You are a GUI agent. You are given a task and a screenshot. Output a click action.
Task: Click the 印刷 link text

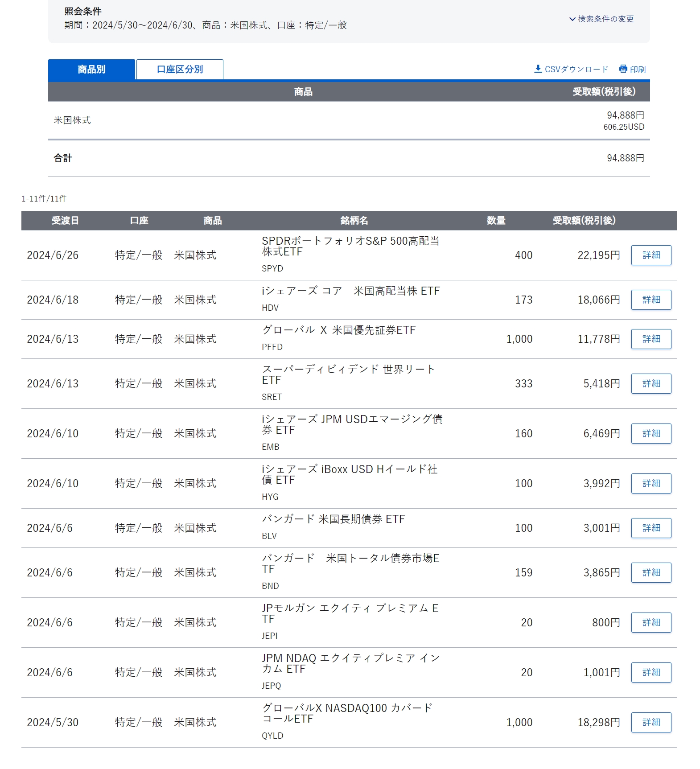click(x=638, y=70)
